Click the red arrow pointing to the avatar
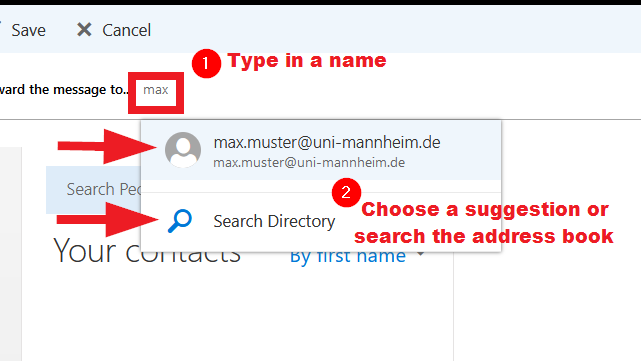The height and width of the screenshot is (361, 641). 107,146
